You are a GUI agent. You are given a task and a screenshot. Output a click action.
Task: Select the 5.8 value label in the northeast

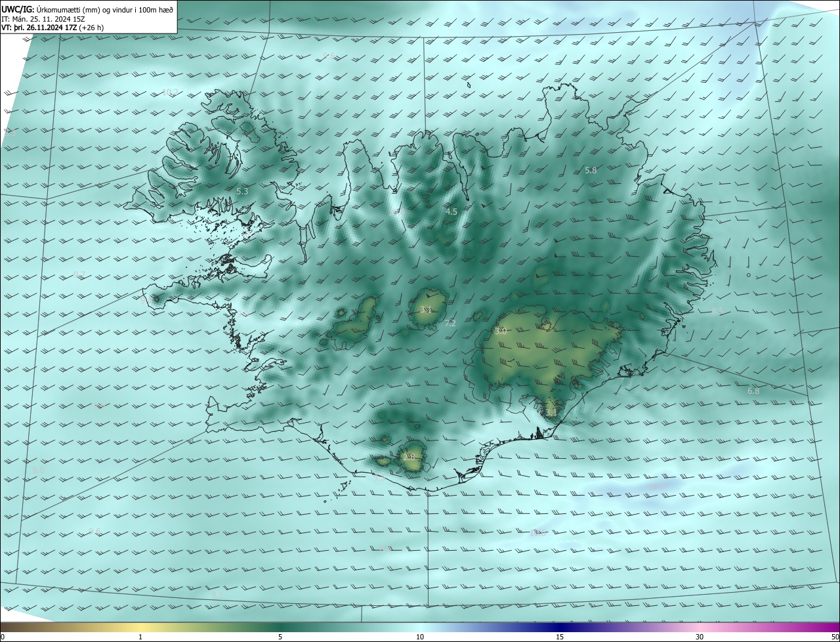(591, 170)
